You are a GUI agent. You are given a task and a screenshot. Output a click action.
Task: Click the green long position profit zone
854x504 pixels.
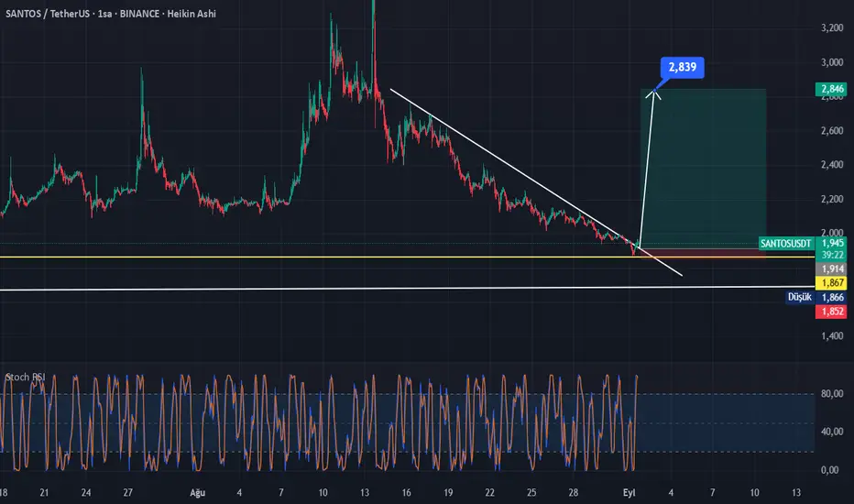(x=703, y=169)
